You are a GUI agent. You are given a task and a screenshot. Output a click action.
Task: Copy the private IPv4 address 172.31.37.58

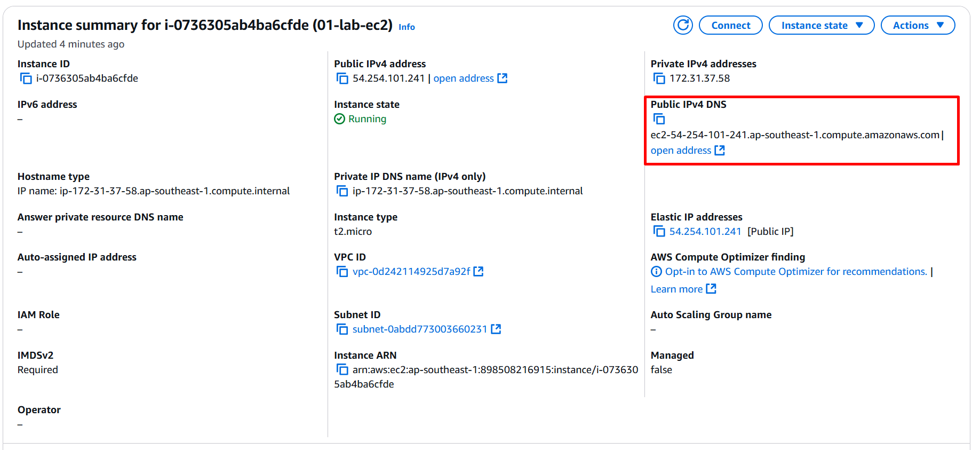659,78
